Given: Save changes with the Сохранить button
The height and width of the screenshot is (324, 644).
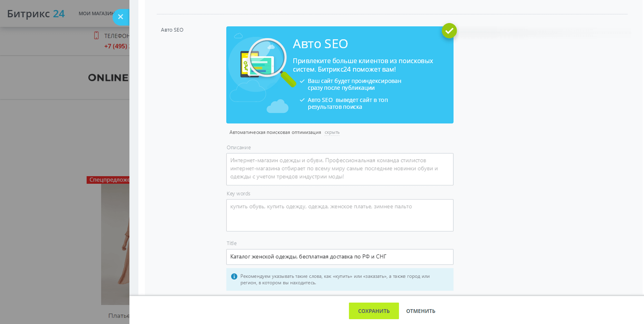Looking at the screenshot, I should point(373,311).
